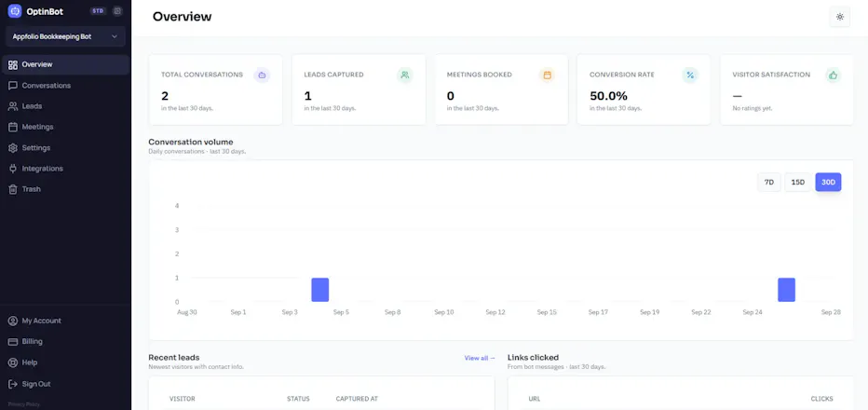The image size is (868, 410).
Task: Click the Meetings calendar icon in sidebar
Action: [x=13, y=127]
